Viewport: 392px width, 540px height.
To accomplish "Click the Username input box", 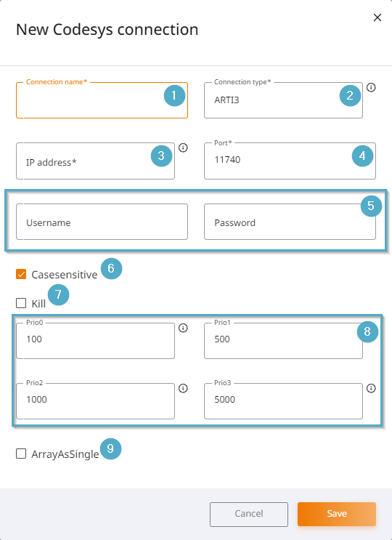I will (102, 222).
